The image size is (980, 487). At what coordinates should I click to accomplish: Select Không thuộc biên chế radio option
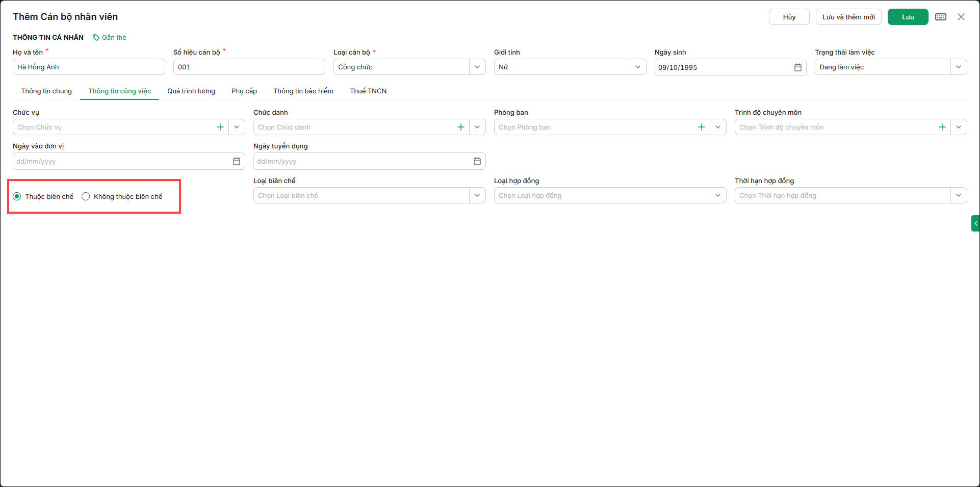[x=86, y=196]
